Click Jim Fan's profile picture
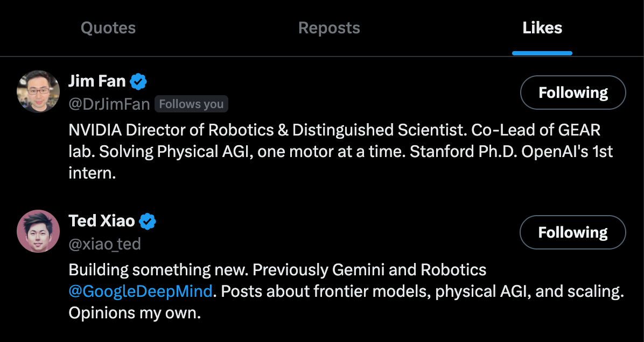This screenshot has height=342, width=644. coord(38,91)
